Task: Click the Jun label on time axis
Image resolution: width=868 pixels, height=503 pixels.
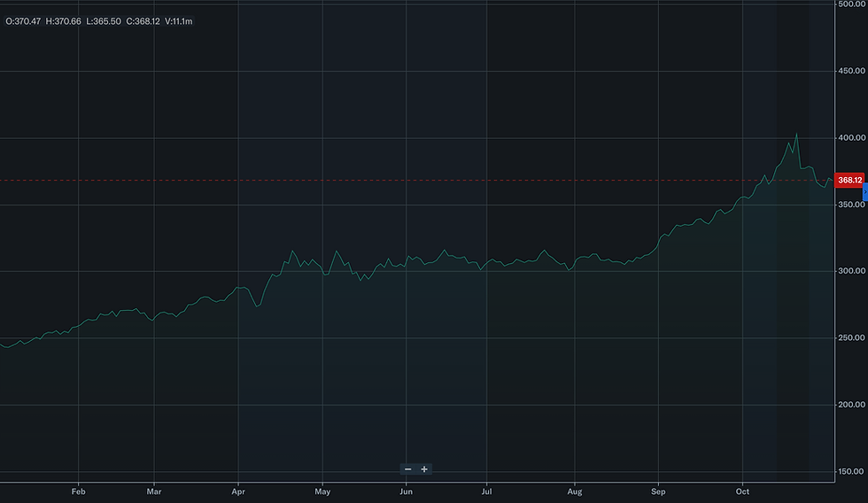Action: click(x=406, y=491)
